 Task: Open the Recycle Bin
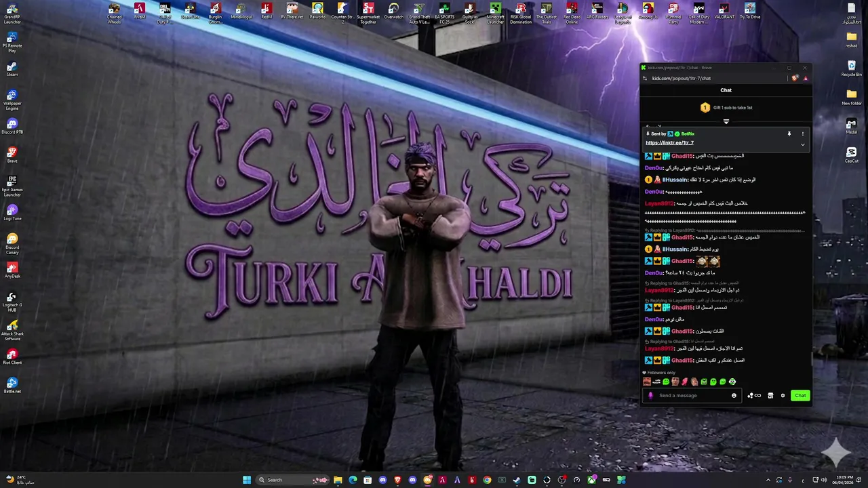(852, 69)
